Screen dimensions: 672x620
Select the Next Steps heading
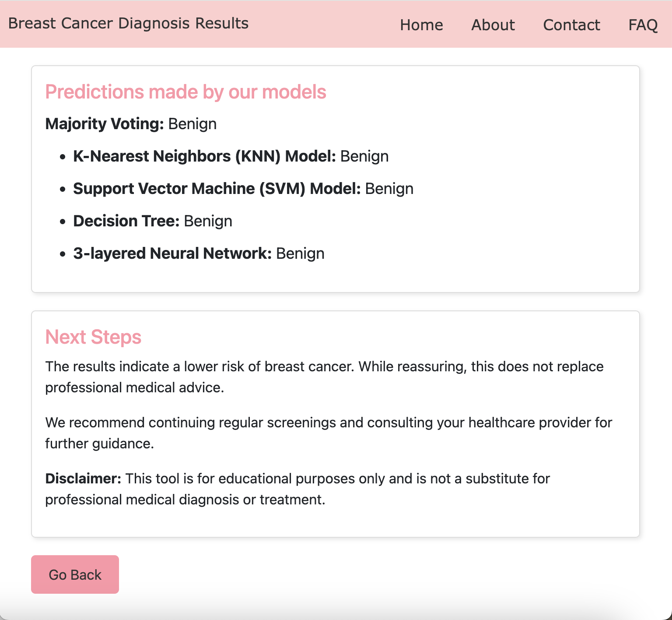93,337
